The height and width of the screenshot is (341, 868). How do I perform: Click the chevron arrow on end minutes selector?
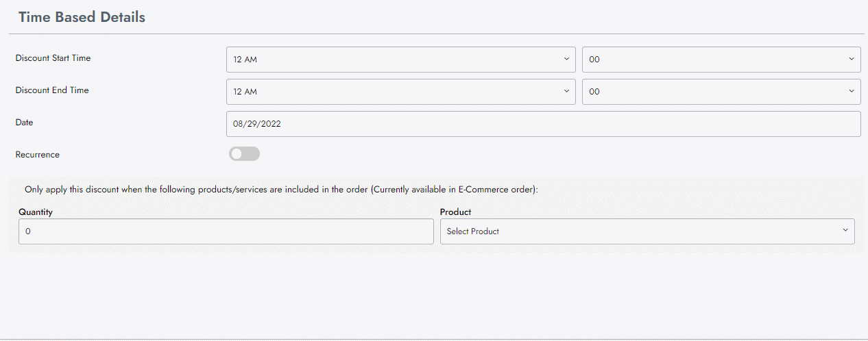click(852, 91)
